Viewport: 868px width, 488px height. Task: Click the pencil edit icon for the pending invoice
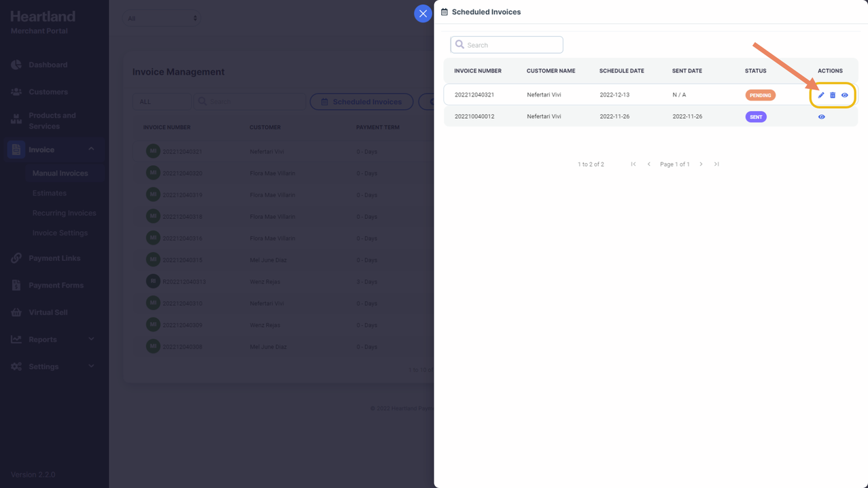click(821, 95)
